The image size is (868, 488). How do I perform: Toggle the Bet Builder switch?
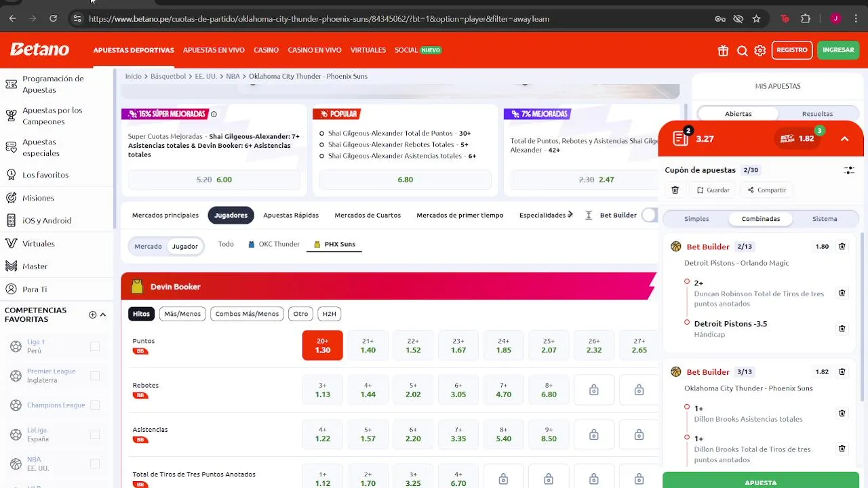coord(650,215)
